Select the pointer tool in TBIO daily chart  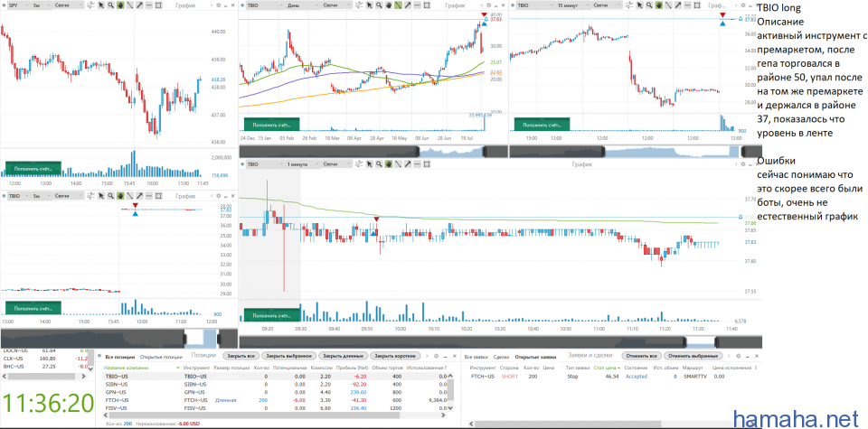(370, 5)
